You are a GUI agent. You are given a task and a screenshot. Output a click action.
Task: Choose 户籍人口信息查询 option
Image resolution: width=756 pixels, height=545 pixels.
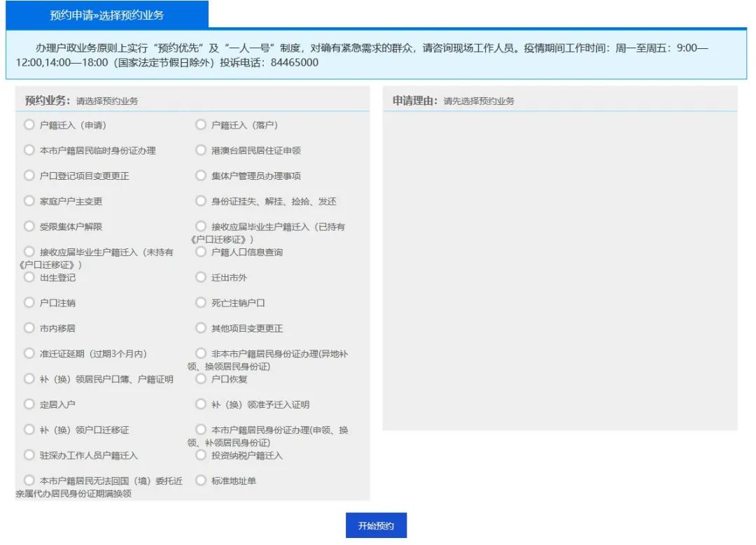pyautogui.click(x=201, y=252)
